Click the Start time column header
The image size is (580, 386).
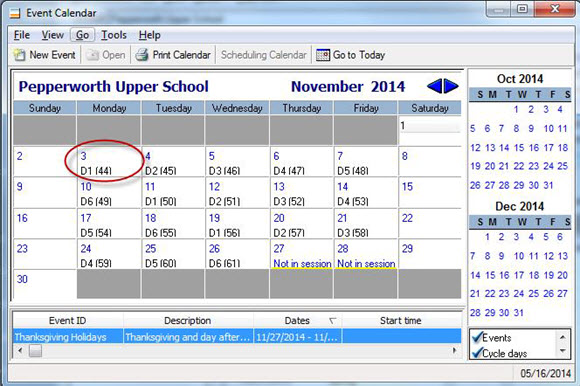401,320
